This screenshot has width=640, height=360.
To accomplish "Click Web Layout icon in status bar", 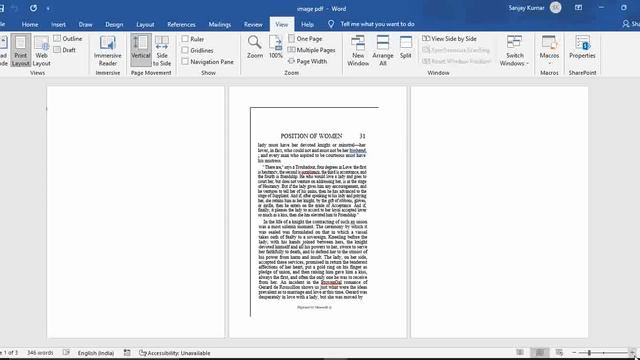I will pos(559,352).
